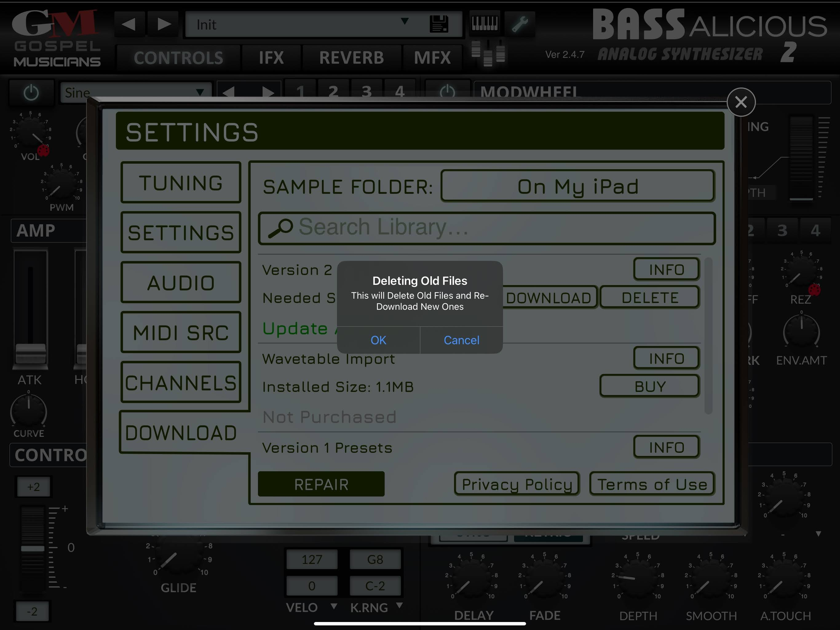Go to next preset arrow
Image resolution: width=840 pixels, height=630 pixels.
[163, 24]
